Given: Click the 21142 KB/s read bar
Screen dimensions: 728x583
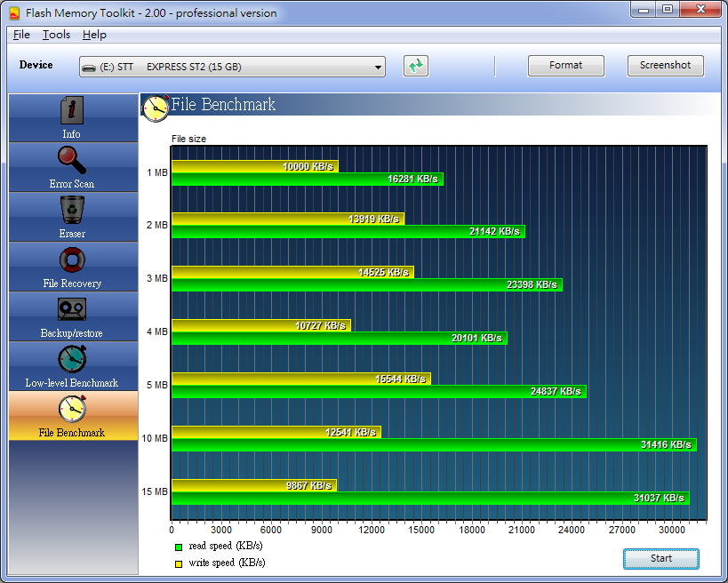Looking at the screenshot, I should [348, 232].
